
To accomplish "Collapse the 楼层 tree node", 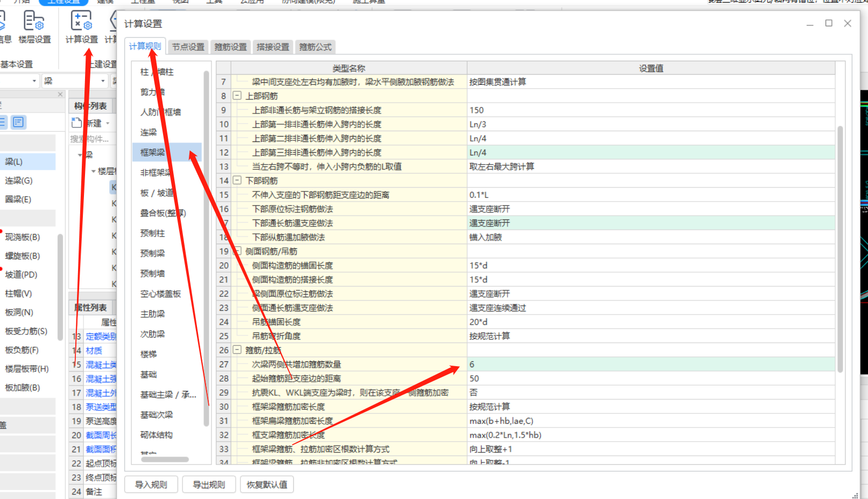I will [x=94, y=171].
